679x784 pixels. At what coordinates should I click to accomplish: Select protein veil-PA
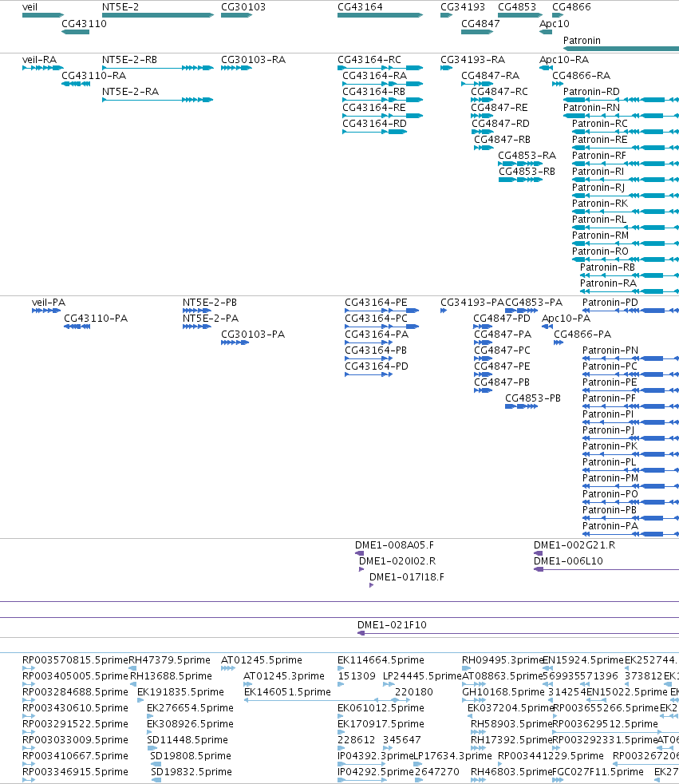click(x=49, y=303)
